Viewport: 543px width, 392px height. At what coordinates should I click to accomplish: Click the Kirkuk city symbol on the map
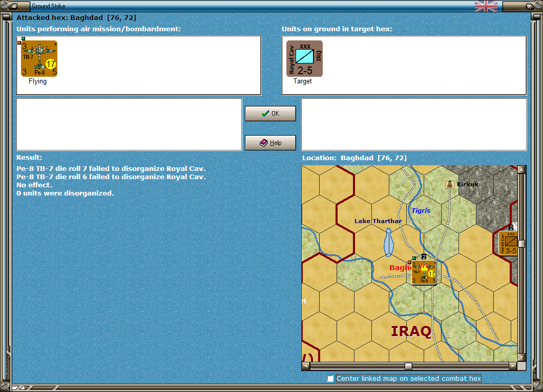[x=449, y=184]
